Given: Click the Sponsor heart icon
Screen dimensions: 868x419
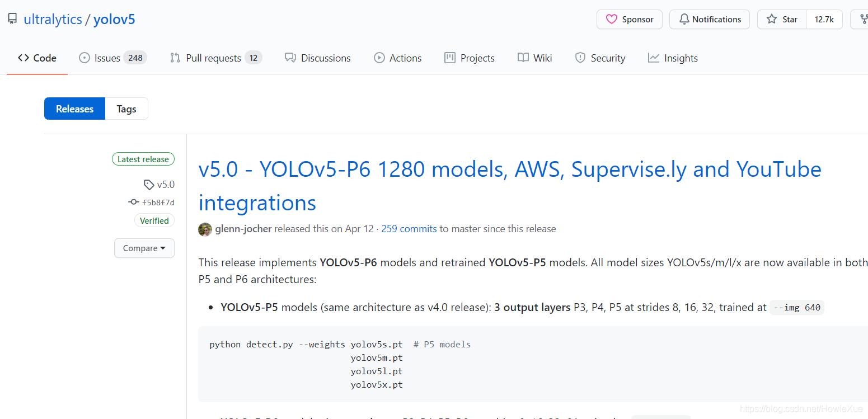Looking at the screenshot, I should pyautogui.click(x=612, y=19).
